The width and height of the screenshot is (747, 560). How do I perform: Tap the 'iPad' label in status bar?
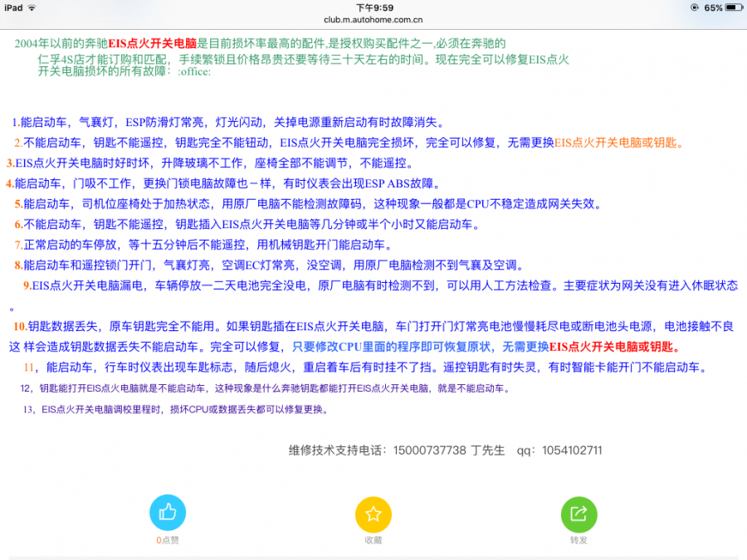[13, 7]
